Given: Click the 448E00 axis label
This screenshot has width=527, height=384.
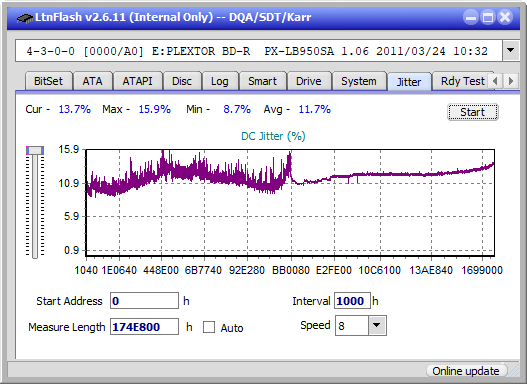Looking at the screenshot, I should pos(161,270).
